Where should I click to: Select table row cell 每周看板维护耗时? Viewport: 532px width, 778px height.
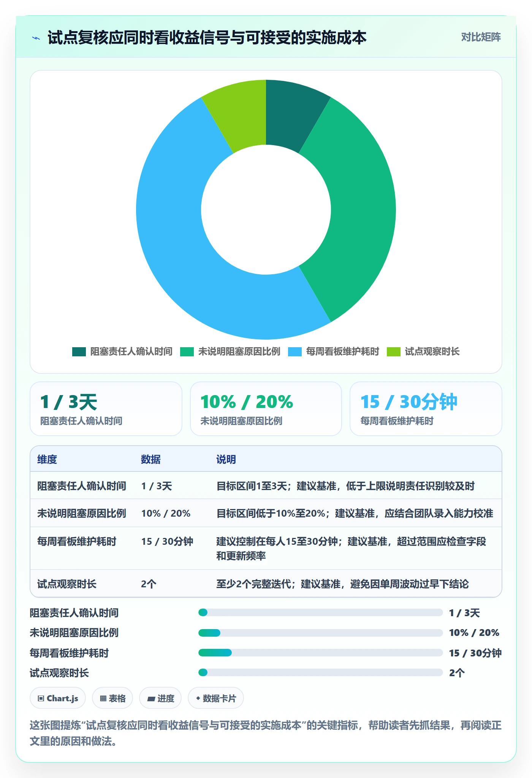(77, 541)
